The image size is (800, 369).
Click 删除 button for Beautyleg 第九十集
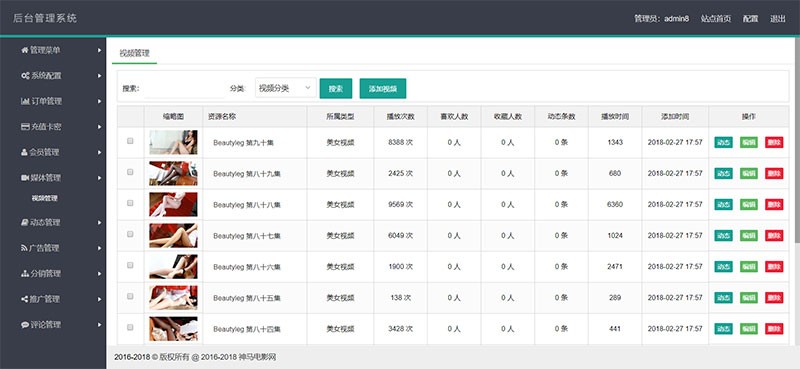click(x=774, y=142)
